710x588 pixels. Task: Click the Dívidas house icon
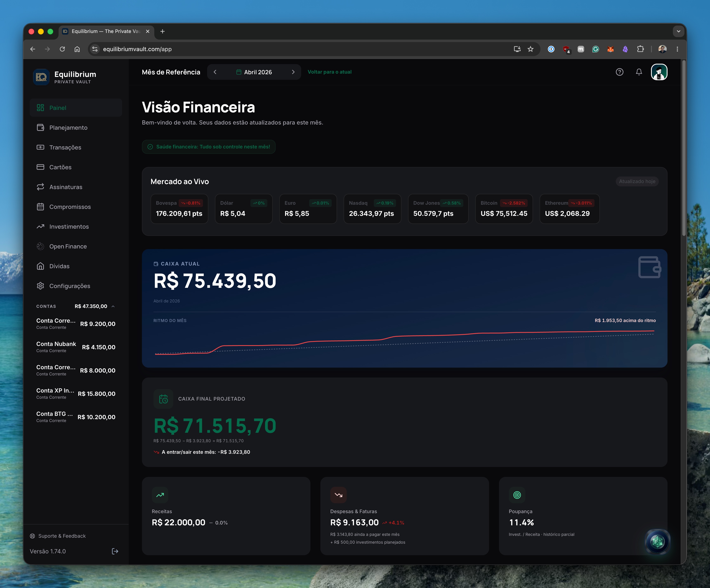[x=40, y=266]
